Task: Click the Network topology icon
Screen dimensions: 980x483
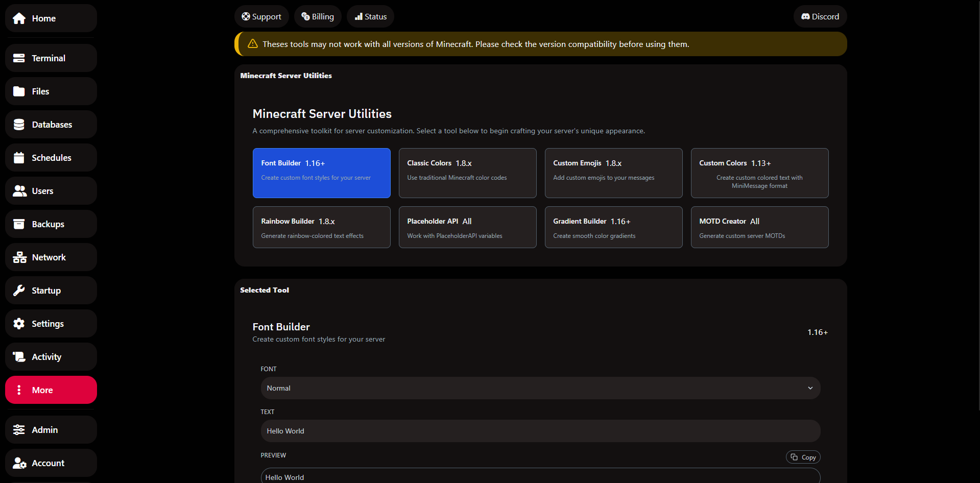Action: 19,257
